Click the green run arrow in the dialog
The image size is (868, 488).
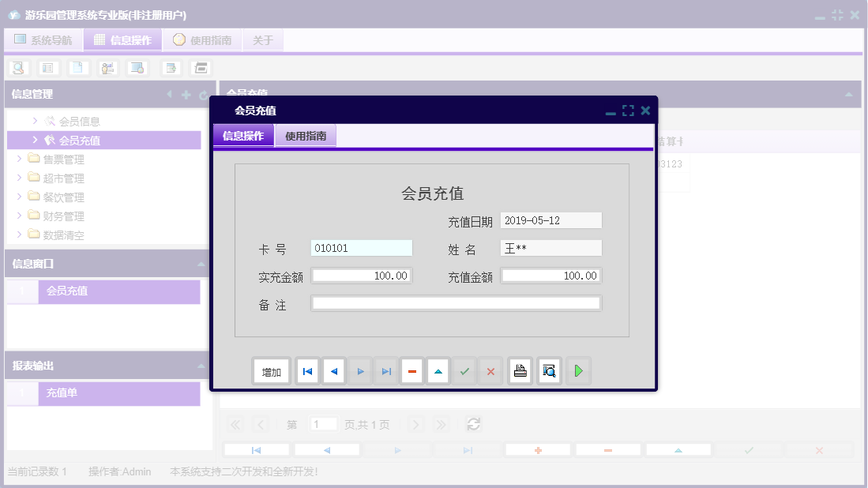[x=578, y=370]
